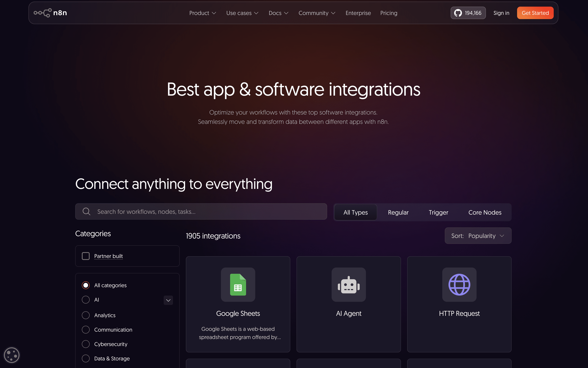Open the Google Sheets title link
The image size is (588, 368).
[238, 313]
